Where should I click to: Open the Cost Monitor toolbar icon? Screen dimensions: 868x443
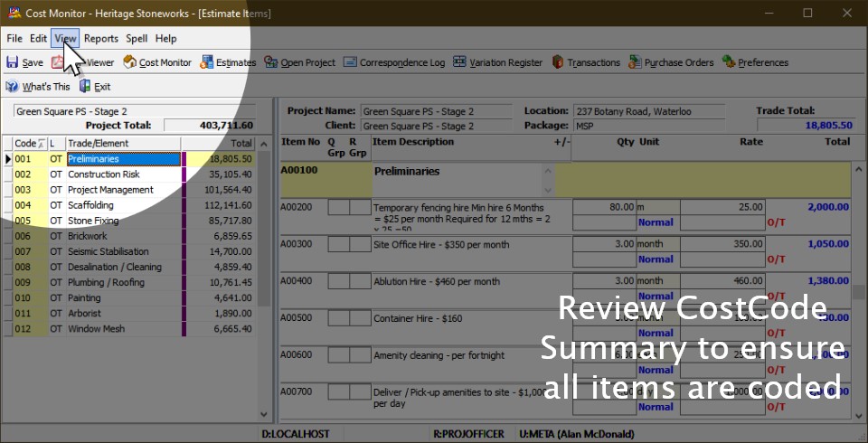129,62
